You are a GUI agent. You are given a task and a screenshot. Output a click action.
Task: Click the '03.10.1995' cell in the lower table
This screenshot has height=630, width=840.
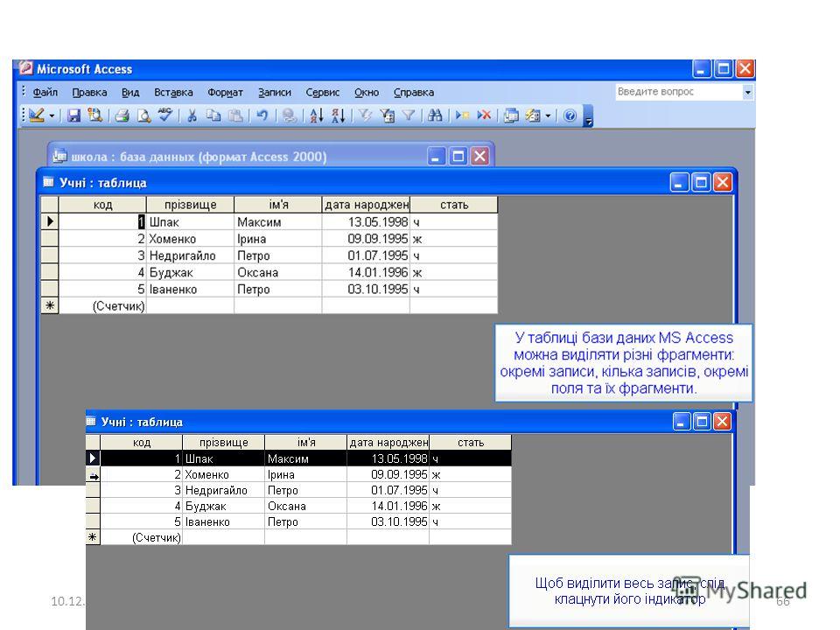tap(388, 521)
